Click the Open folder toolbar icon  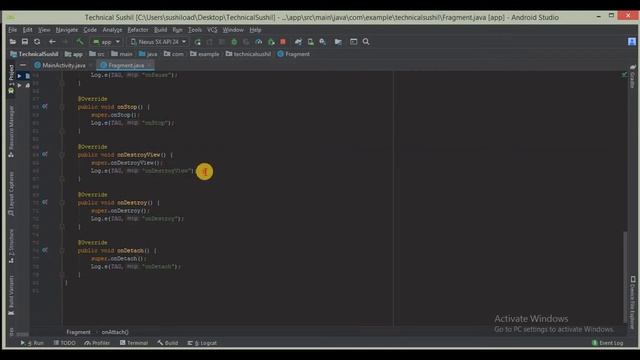pos(13,42)
